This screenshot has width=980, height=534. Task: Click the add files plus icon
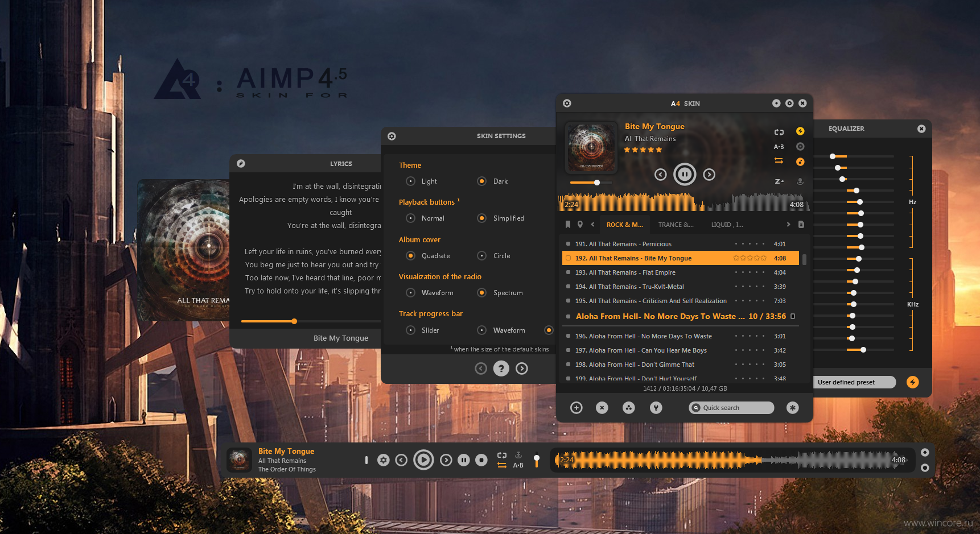click(577, 408)
